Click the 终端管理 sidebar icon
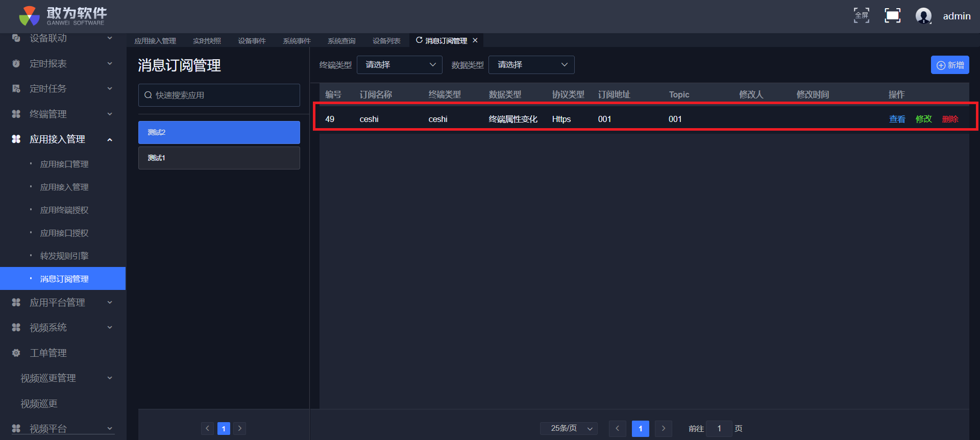Image resolution: width=980 pixels, height=440 pixels. (x=16, y=114)
